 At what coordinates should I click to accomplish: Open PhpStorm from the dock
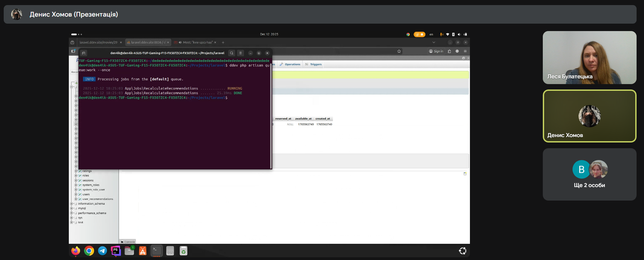click(116, 251)
